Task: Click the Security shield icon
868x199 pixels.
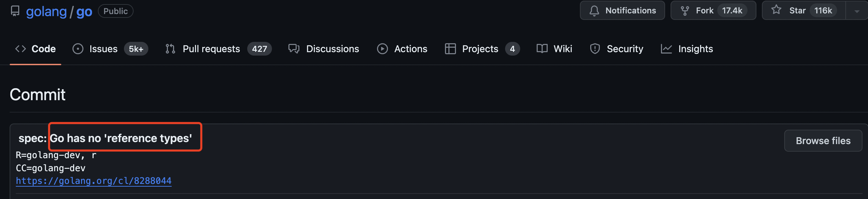Action: click(x=595, y=49)
